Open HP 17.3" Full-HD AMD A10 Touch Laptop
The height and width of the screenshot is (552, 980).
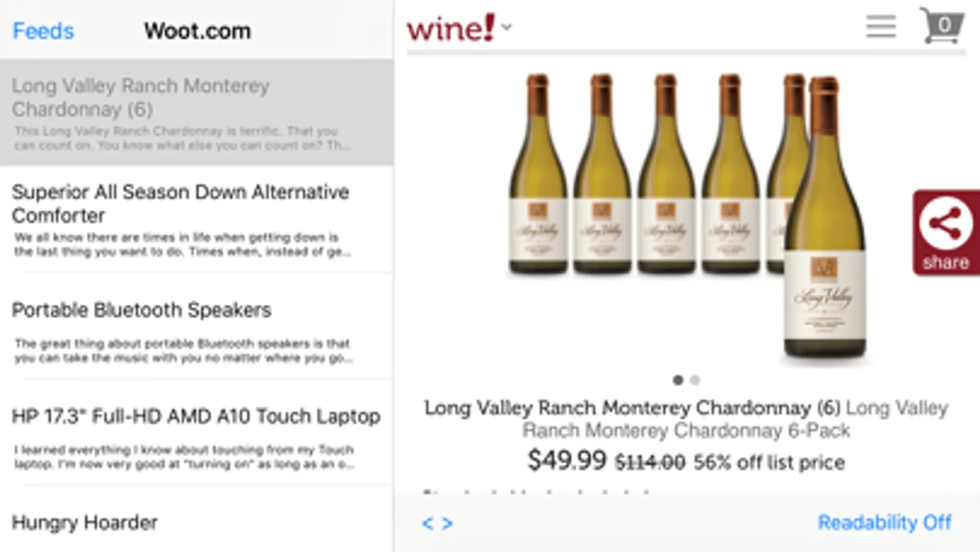pos(196,432)
